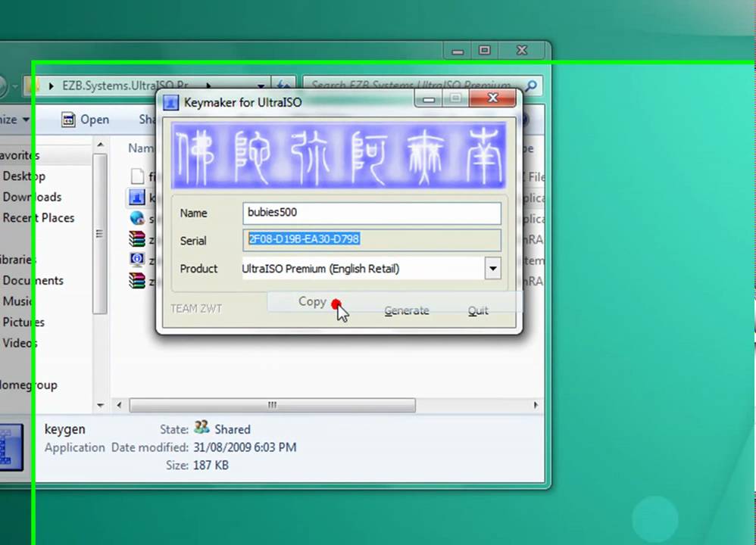Screen dimensions: 756x545
Task: Select the globe internet shortcut file icon
Action: point(137,218)
